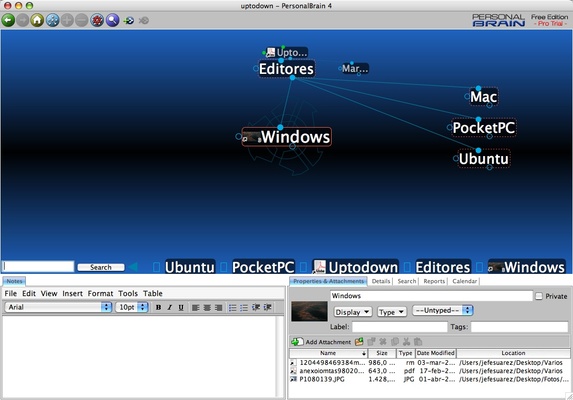Toggle bold formatting in Notes
573x400 pixels.
click(x=158, y=308)
